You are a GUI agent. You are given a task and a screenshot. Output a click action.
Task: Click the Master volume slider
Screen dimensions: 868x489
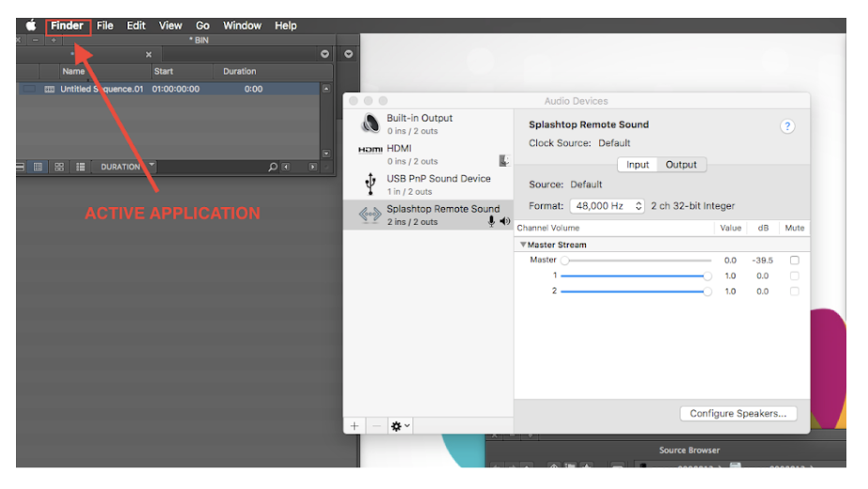(636, 260)
